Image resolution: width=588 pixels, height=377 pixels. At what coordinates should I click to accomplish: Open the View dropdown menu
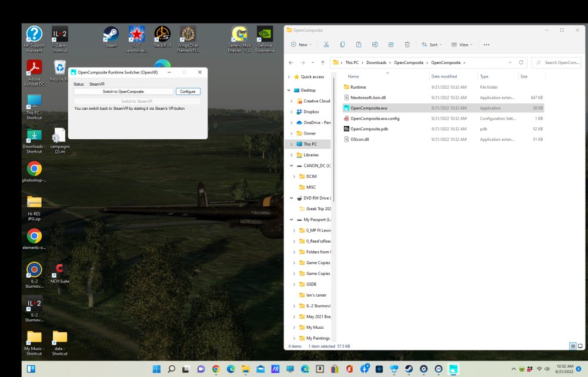tap(463, 45)
